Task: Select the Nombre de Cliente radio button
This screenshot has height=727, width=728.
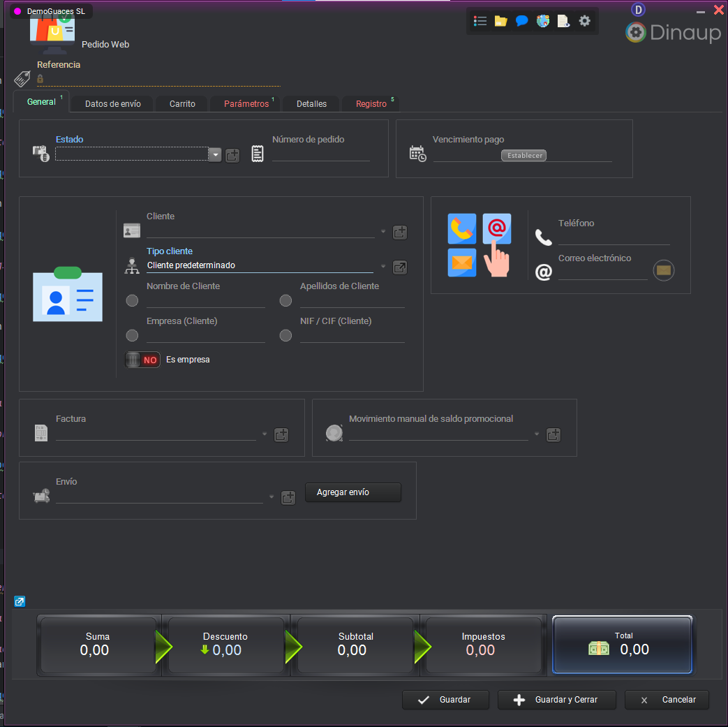Action: [x=132, y=301]
